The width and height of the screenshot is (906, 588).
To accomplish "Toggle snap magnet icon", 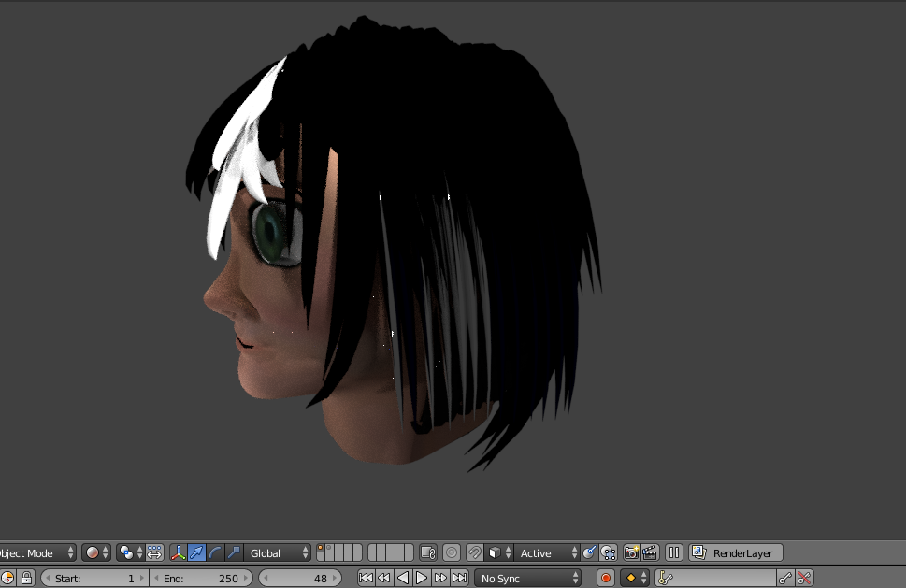I will tap(474, 552).
